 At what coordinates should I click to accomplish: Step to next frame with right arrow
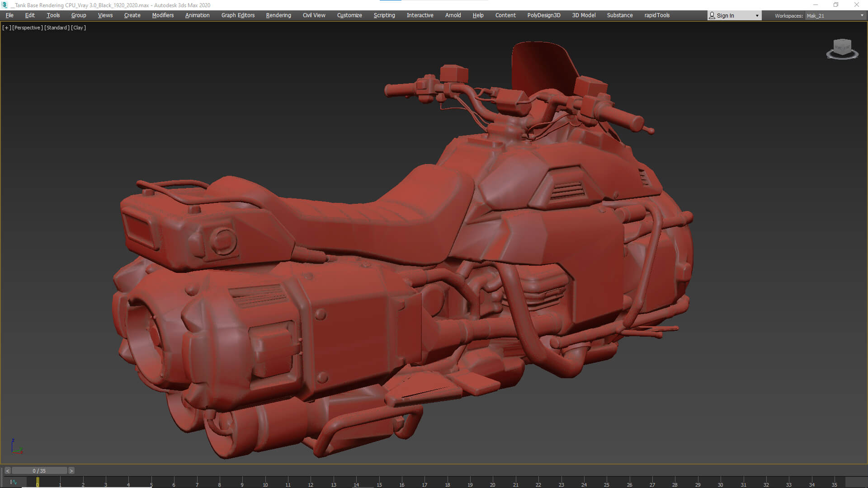[71, 471]
